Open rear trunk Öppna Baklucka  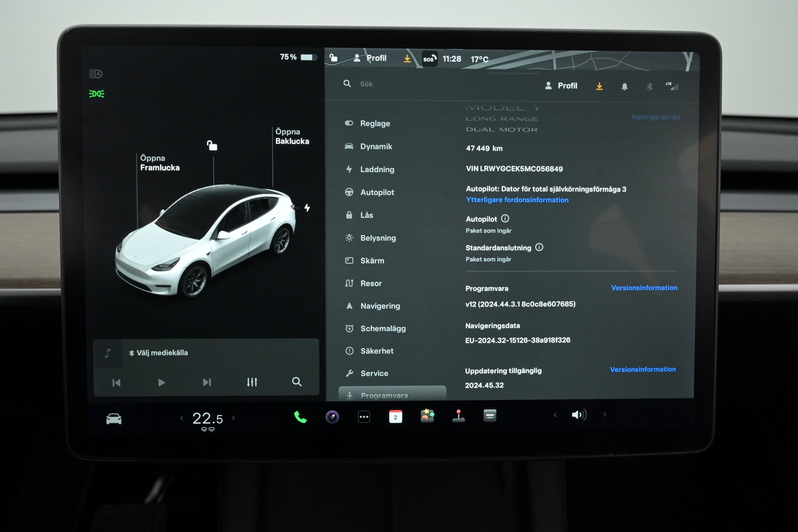292,136
